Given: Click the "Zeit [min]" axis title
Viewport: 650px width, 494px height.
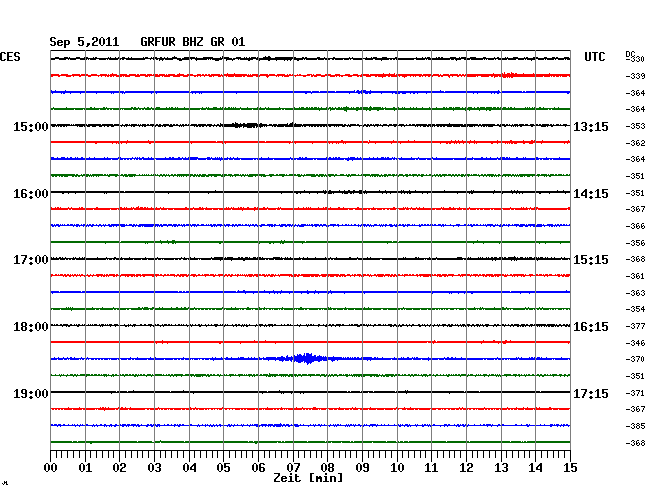Looking at the screenshot, I should [x=308, y=478].
